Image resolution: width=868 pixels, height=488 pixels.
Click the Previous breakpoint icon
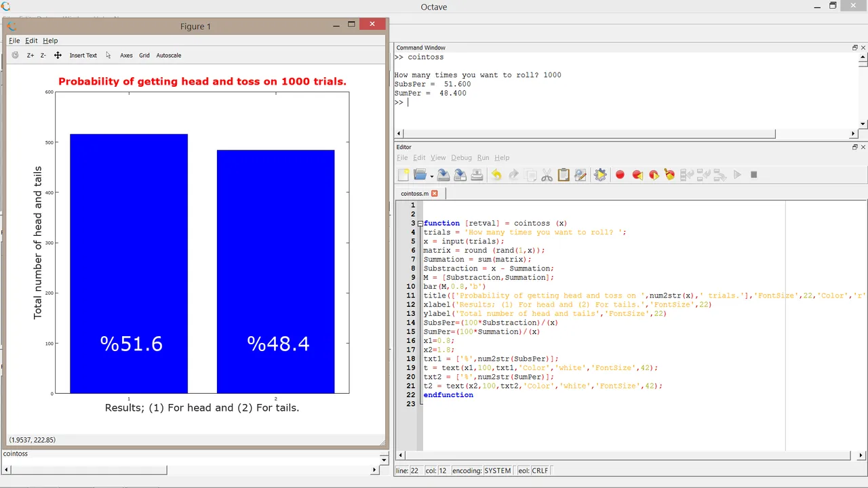tap(637, 175)
